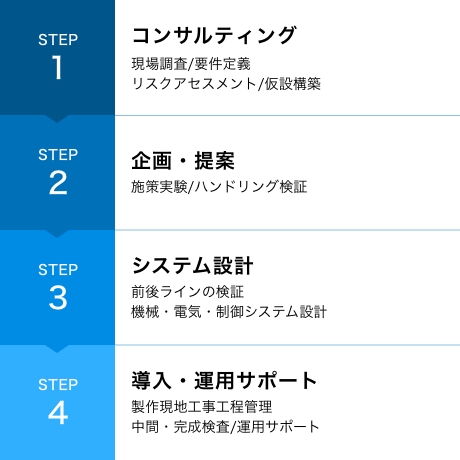
Task: Click the 製作現地工事工程管理 text line
Action: [202, 407]
